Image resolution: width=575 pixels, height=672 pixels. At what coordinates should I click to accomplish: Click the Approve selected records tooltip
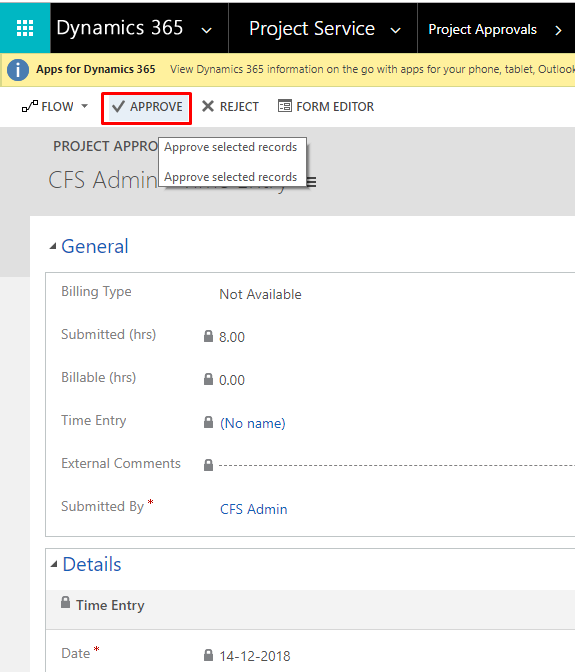pyautogui.click(x=233, y=162)
